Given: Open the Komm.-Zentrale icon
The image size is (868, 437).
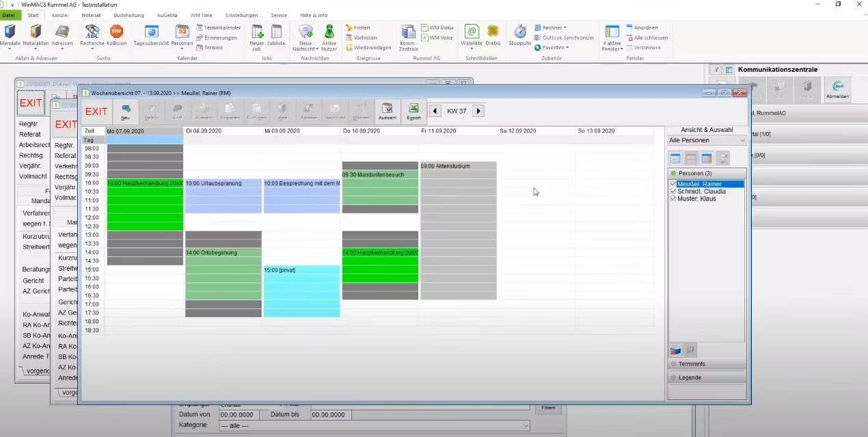Looking at the screenshot, I should (408, 38).
